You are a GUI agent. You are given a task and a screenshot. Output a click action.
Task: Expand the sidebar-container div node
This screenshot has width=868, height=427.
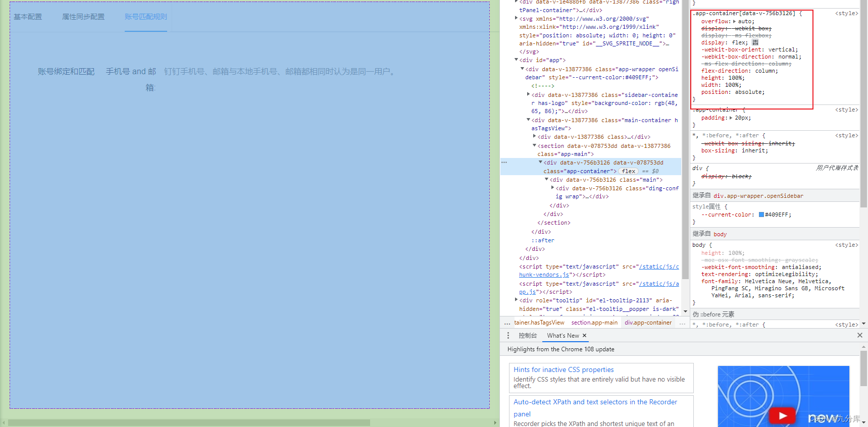pyautogui.click(x=528, y=94)
